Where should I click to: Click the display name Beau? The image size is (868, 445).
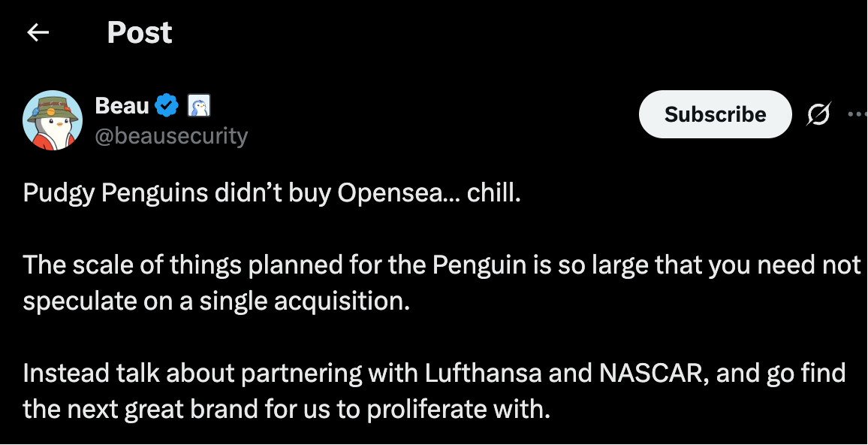point(122,106)
